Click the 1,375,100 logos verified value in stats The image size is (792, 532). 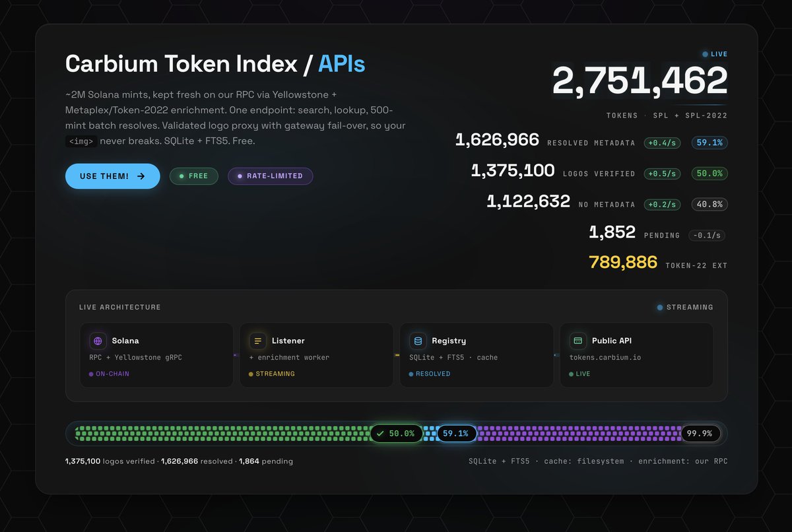tap(513, 171)
